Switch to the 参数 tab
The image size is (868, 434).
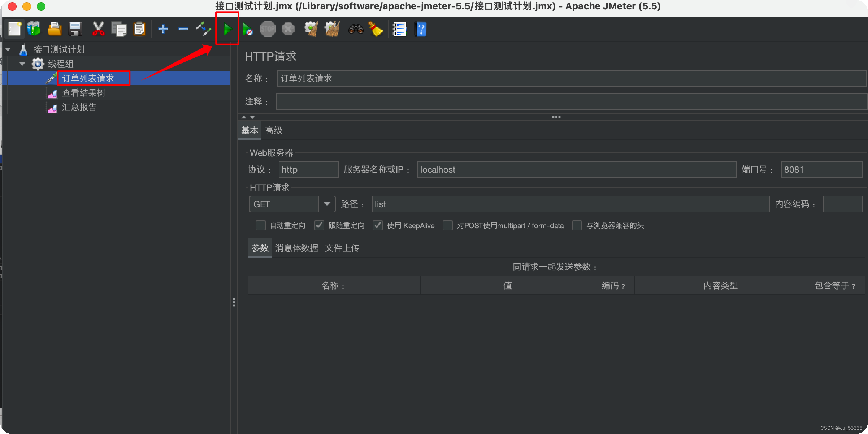260,248
